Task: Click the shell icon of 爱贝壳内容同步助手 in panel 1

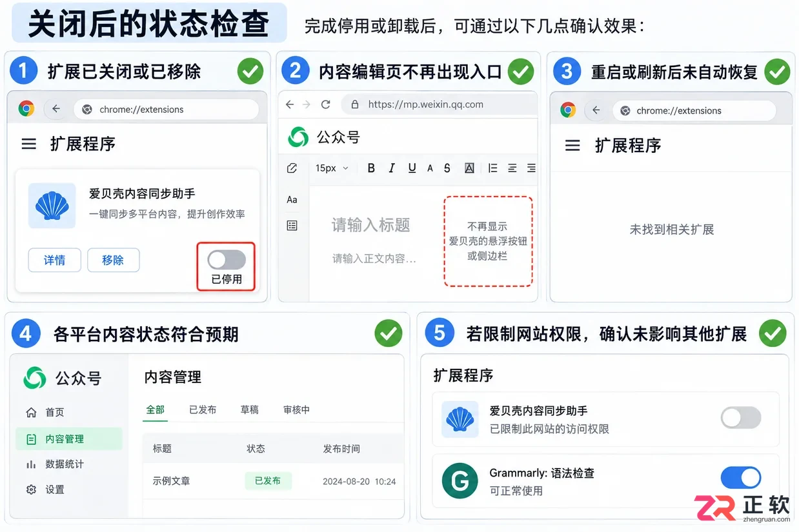Action: [52, 206]
